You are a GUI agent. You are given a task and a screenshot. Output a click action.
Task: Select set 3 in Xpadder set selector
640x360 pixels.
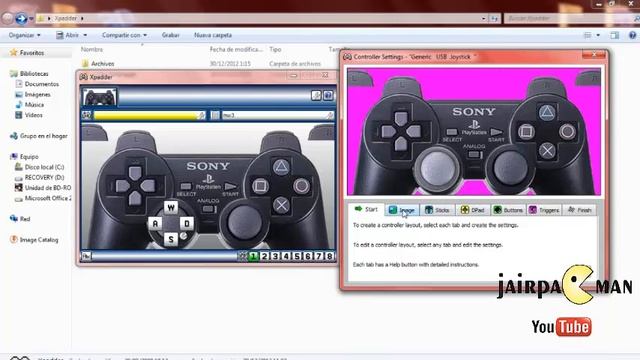pyautogui.click(x=275, y=256)
